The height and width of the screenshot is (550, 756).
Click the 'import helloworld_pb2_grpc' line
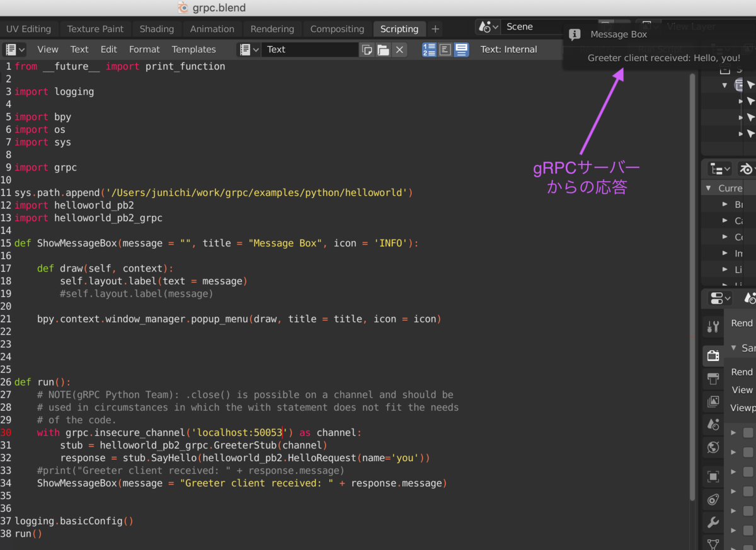coord(88,218)
